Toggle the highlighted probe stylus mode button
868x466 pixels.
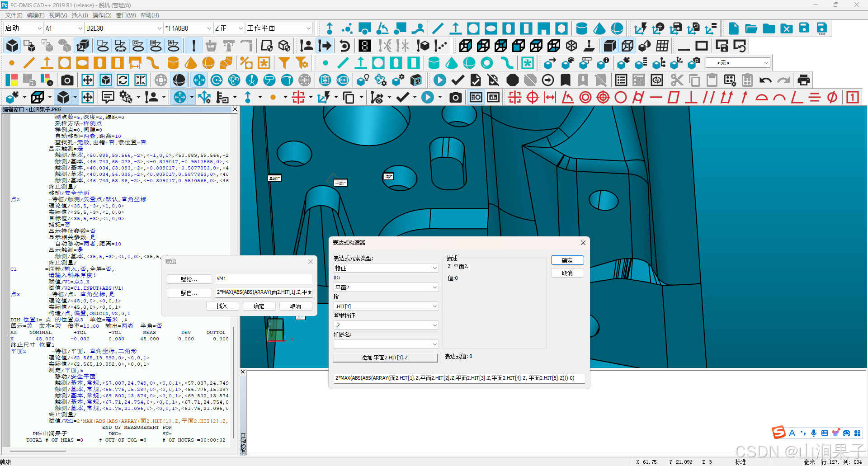[x=193, y=46]
